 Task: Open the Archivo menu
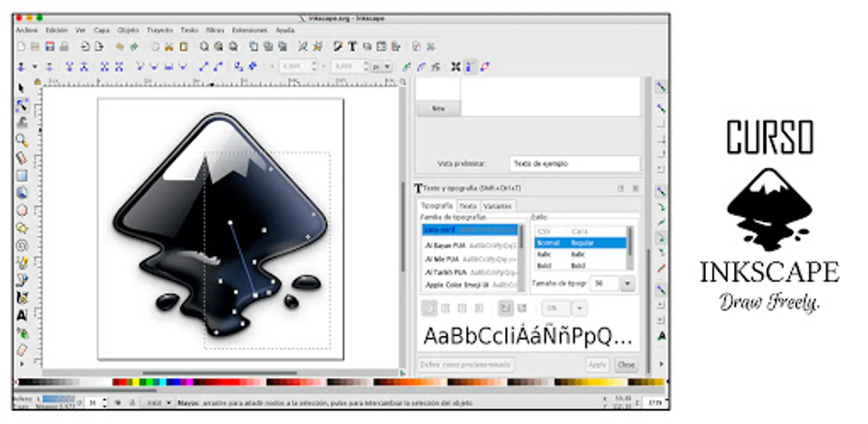click(x=26, y=30)
